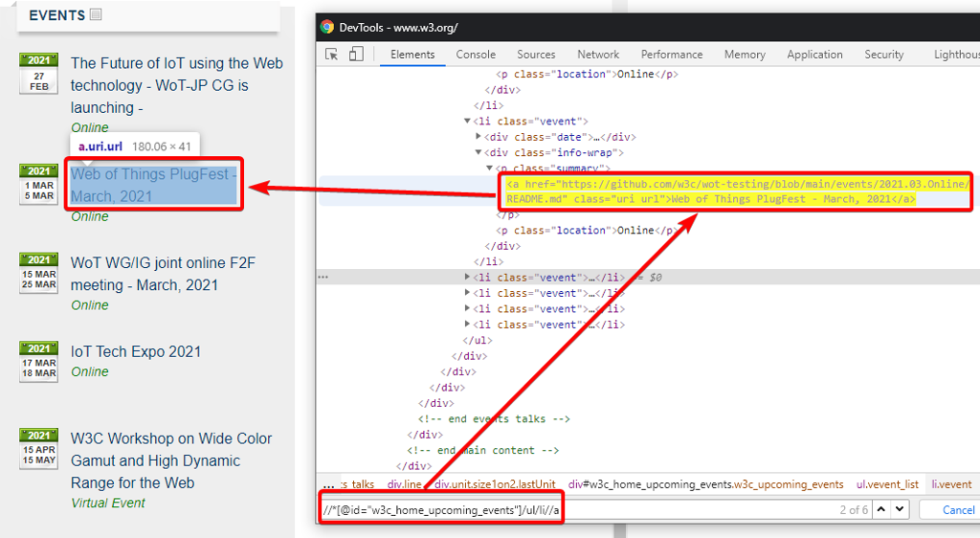The height and width of the screenshot is (538, 980).
Task: Select ul.vevent_list in the breadcrumb bar
Action: coord(887,484)
